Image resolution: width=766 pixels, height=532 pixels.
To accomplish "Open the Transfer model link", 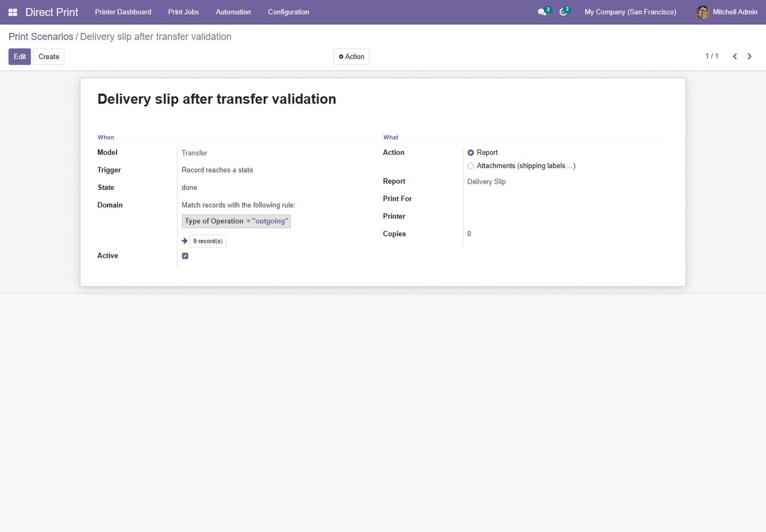I will (194, 153).
